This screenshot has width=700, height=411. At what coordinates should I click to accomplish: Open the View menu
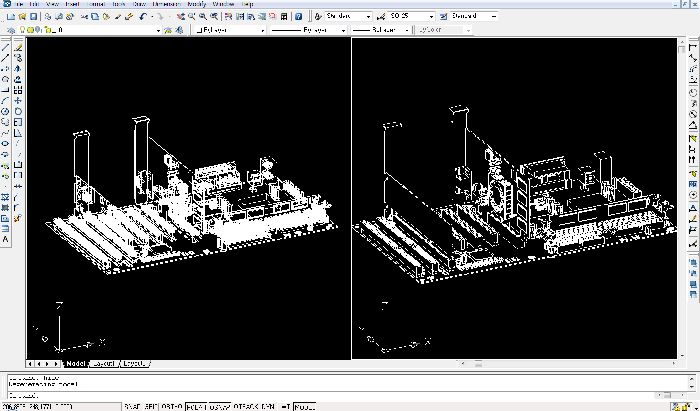(x=52, y=4)
